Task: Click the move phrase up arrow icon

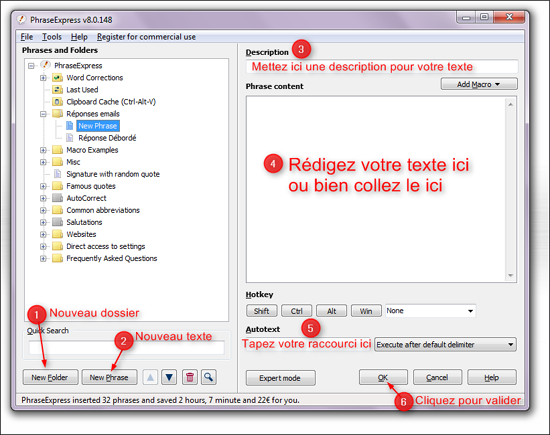Action: [x=150, y=377]
